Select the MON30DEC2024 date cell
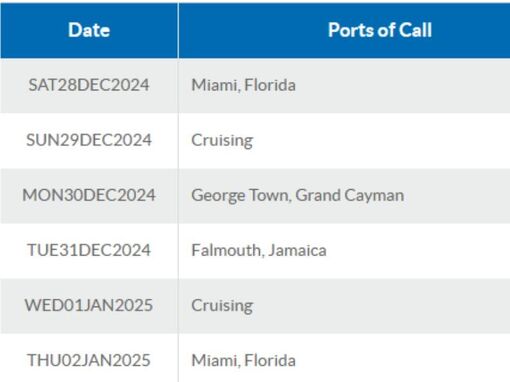Viewport: 510px width, 382px height. pos(89,196)
